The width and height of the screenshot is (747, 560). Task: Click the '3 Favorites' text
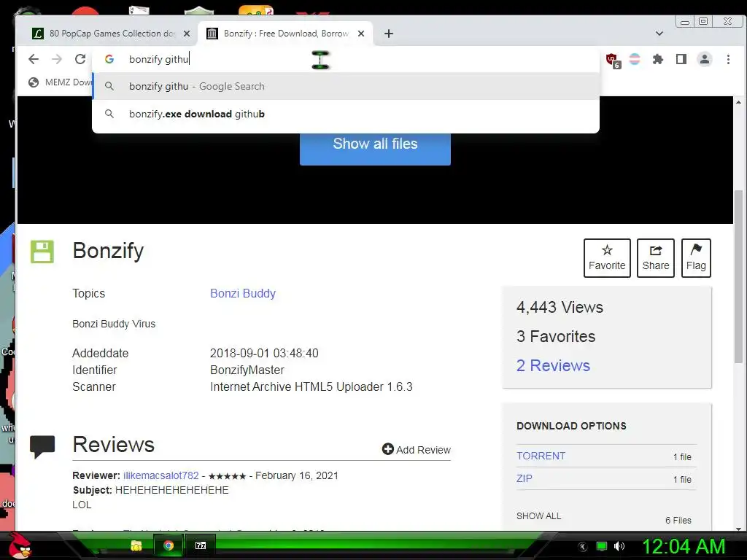pyautogui.click(x=556, y=337)
